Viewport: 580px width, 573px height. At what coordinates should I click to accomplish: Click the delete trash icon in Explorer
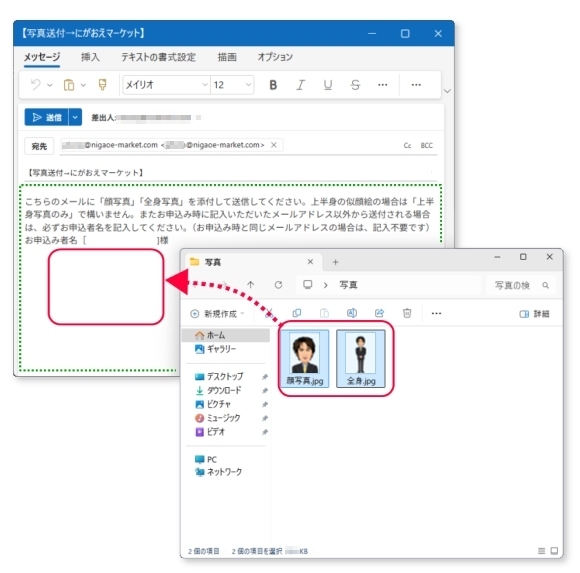tap(407, 313)
